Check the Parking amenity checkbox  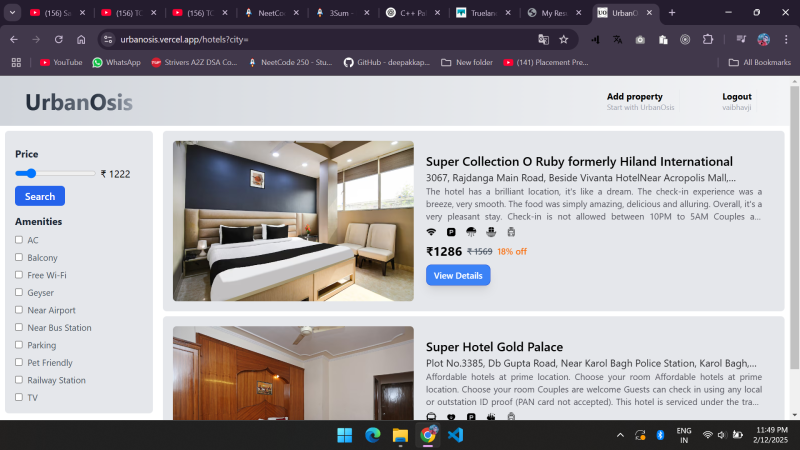click(19, 344)
